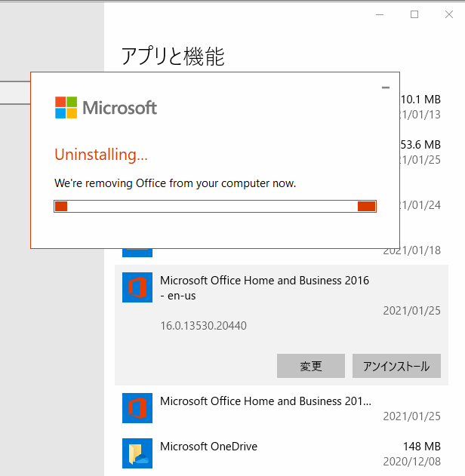Minimize the Microsoft Uninstalling dialog
This screenshot has width=465, height=476.
(x=386, y=88)
